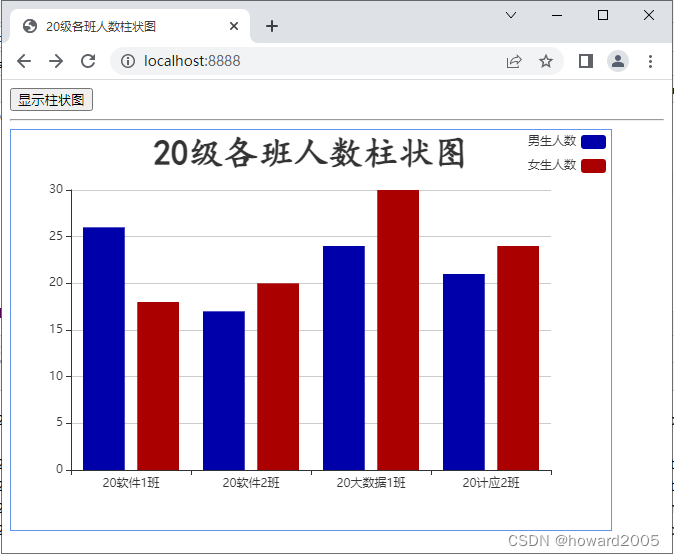Click the blue 男生人数 legend swatch
Image resolution: width=674 pixels, height=556 pixels.
click(x=593, y=141)
